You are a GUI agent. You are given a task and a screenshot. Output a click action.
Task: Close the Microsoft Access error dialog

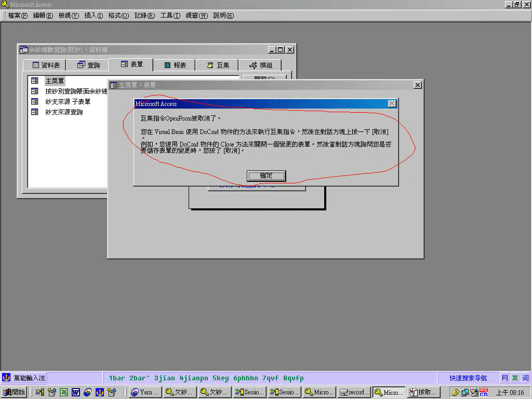coord(392,104)
